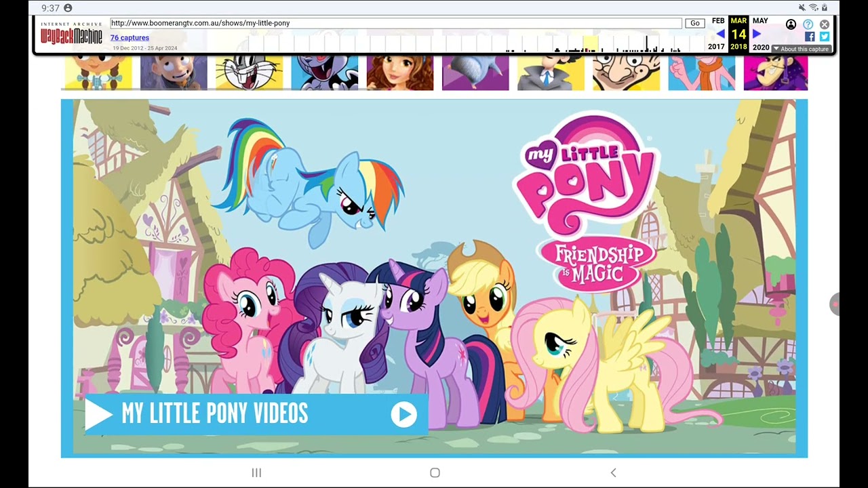Tap the Android back button
The width and height of the screenshot is (868, 488).
pos(613,472)
